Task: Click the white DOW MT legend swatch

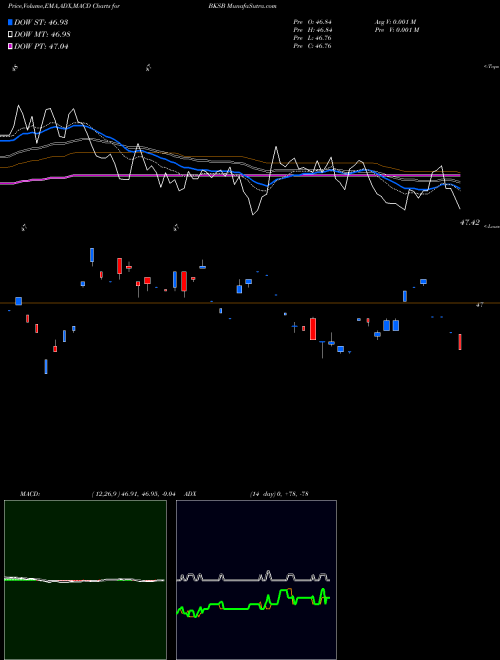Action: click(11, 35)
